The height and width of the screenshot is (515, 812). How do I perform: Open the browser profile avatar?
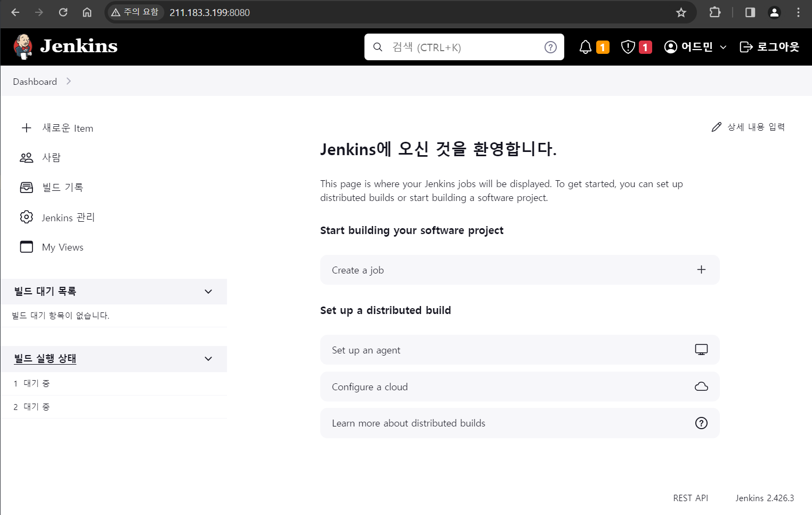coord(774,12)
